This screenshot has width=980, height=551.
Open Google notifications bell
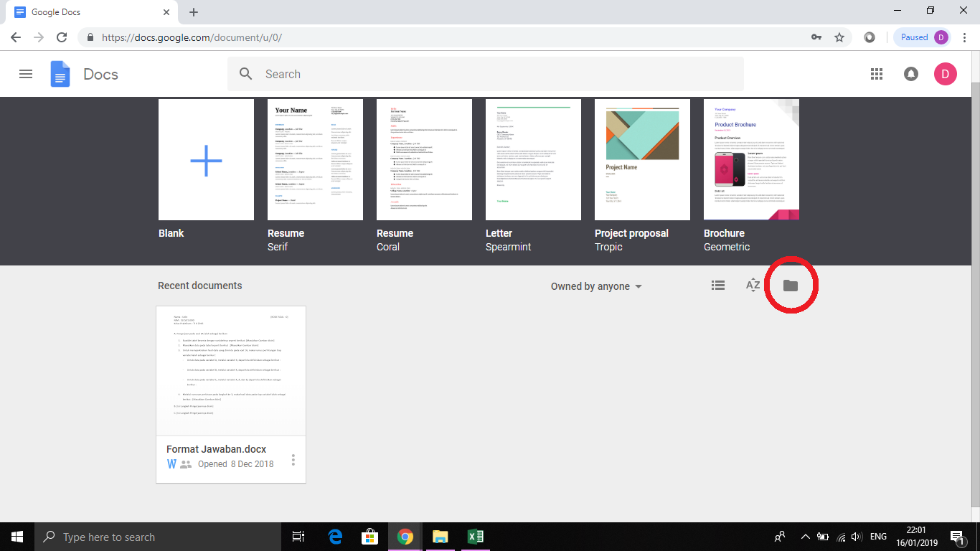[x=911, y=74]
